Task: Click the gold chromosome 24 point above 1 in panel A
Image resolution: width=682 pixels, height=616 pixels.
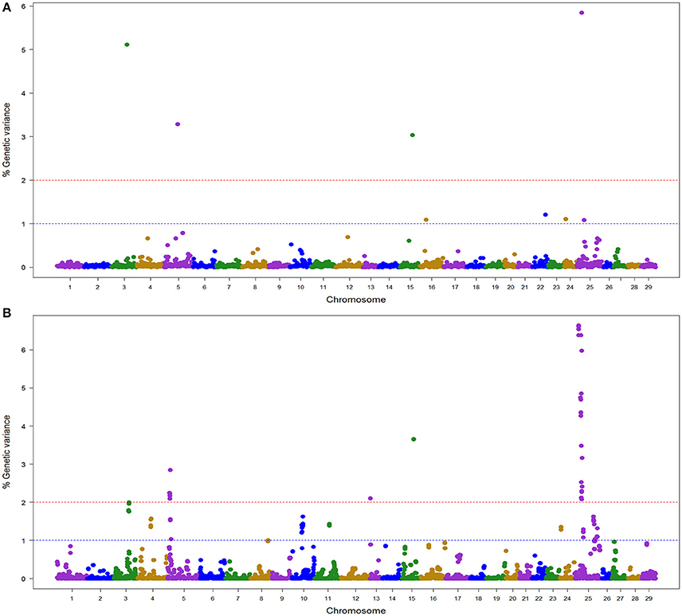Action: click(566, 219)
